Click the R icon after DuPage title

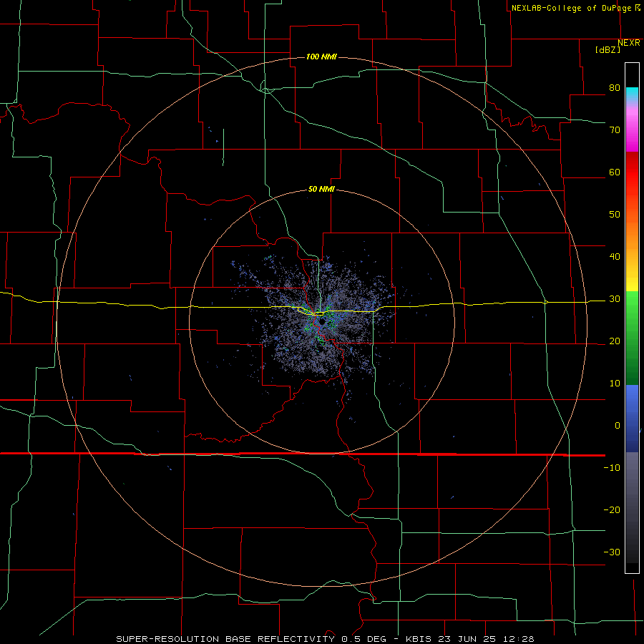(638, 8)
